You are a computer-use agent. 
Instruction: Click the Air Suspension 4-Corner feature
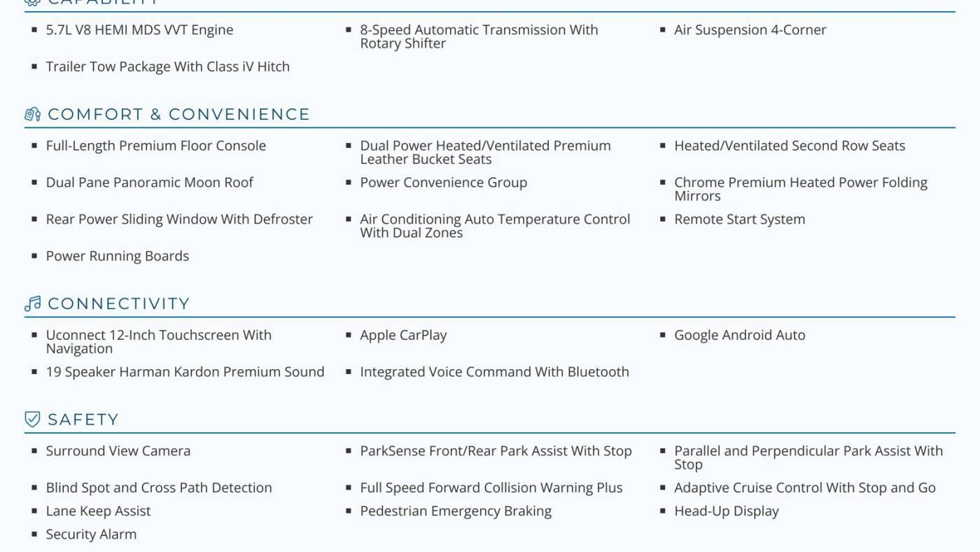pyautogui.click(x=750, y=29)
